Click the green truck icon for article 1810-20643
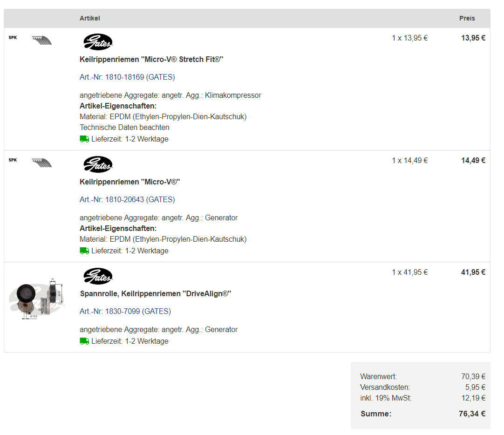This screenshot has height=435, width=504. point(84,251)
